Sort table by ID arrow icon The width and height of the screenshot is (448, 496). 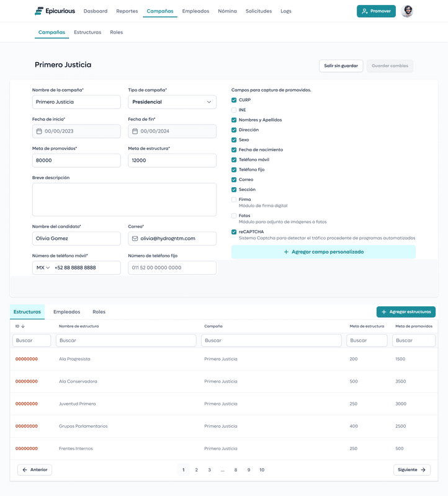point(23,326)
